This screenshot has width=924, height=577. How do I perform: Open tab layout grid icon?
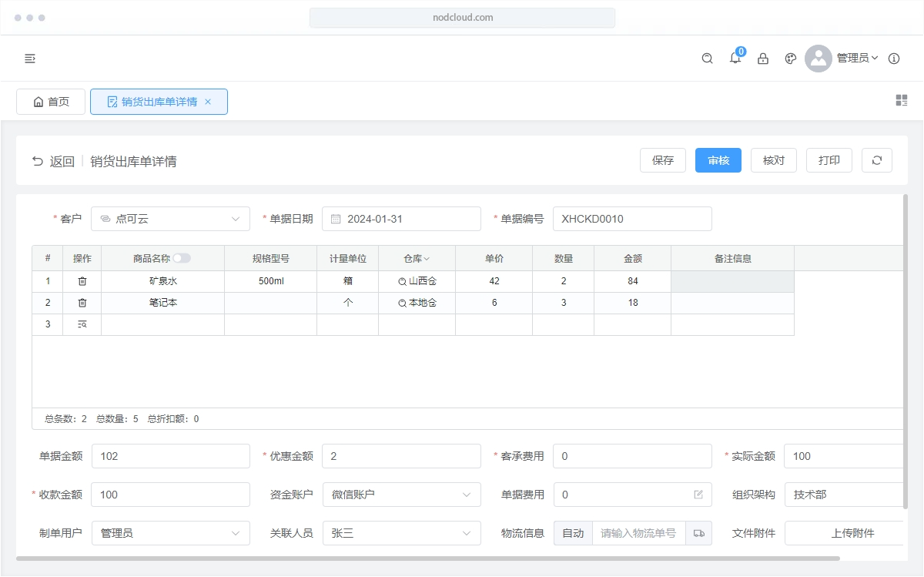pyautogui.click(x=902, y=100)
